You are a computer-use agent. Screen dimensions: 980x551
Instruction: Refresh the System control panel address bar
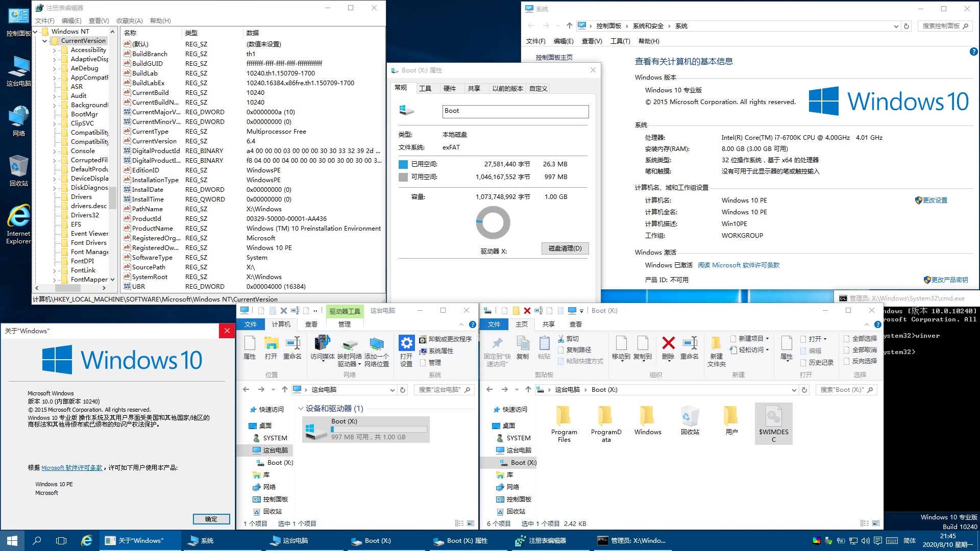906,26
